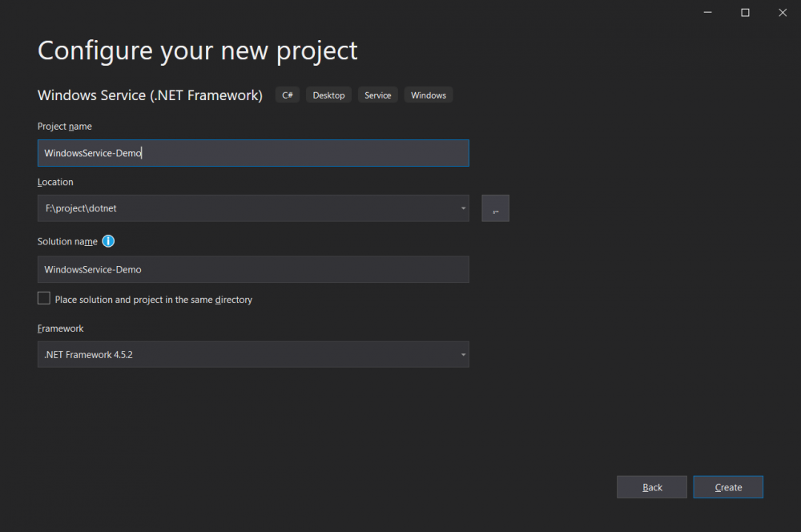Select the Service tag
801x532 pixels.
click(377, 95)
